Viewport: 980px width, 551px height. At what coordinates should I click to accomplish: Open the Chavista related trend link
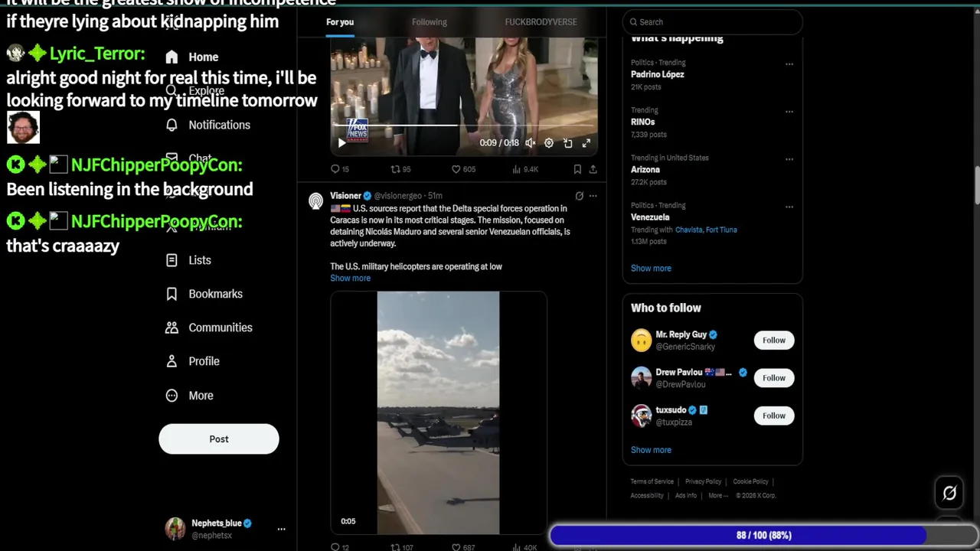pyautogui.click(x=688, y=230)
